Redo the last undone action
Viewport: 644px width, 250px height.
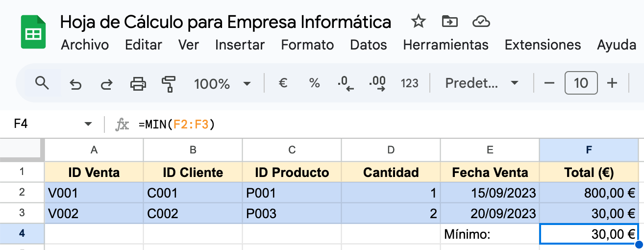[x=106, y=84]
